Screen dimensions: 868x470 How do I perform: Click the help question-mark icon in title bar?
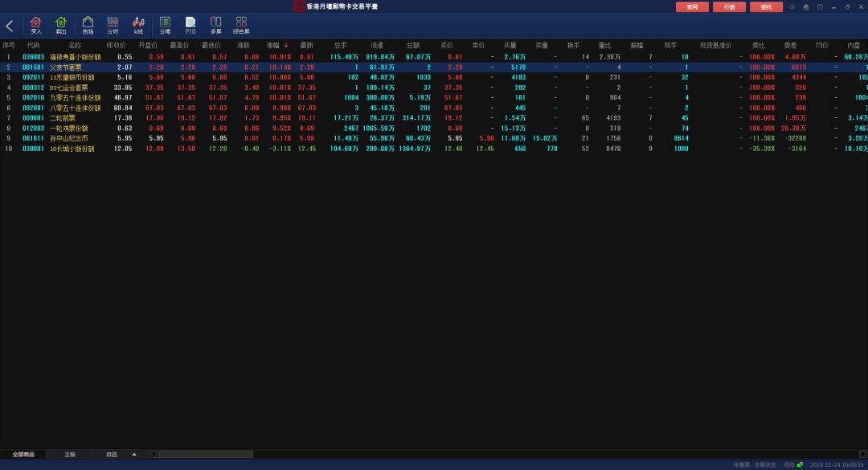[x=820, y=6]
